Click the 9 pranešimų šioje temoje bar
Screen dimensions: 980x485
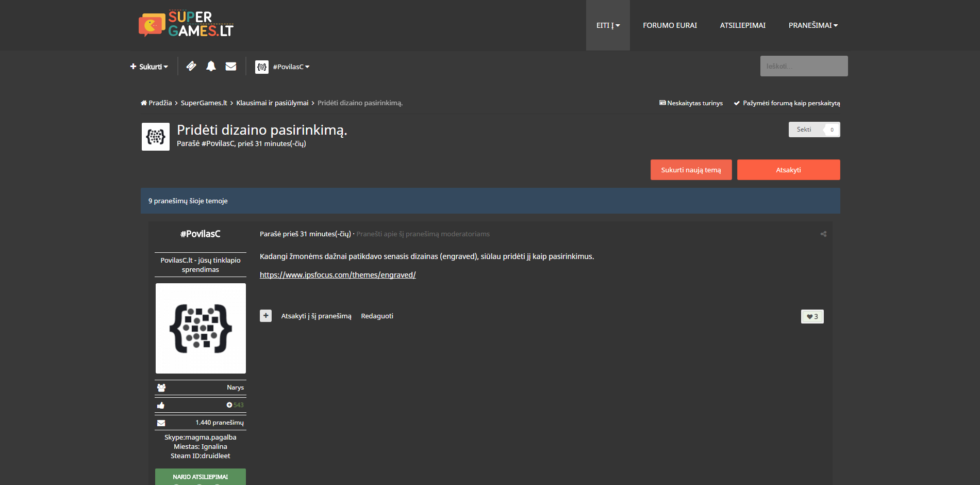pos(490,201)
